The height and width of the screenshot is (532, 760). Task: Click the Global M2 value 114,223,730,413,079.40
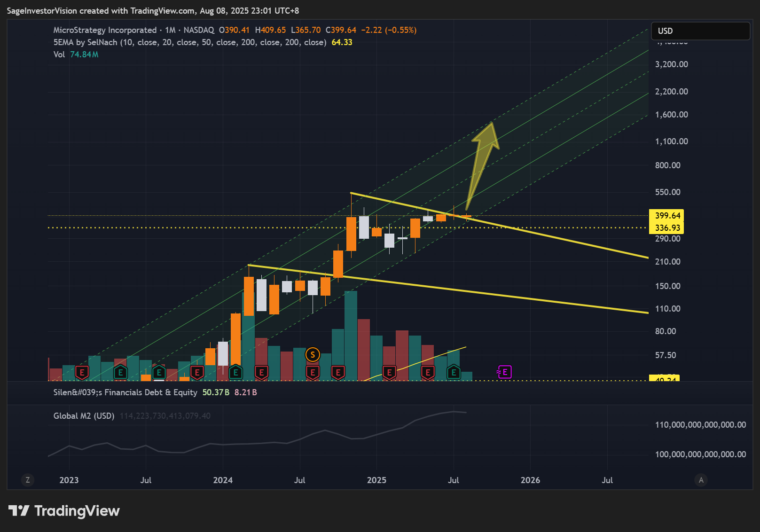(165, 416)
